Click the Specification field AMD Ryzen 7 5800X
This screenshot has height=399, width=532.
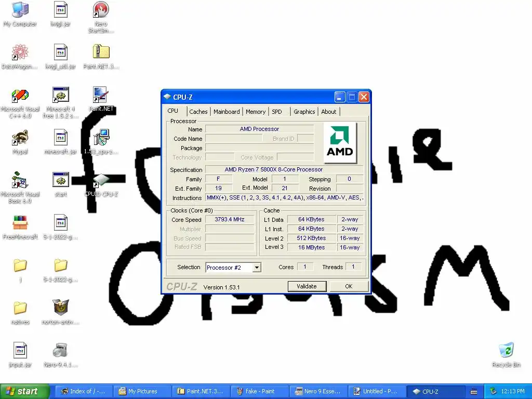(284, 169)
